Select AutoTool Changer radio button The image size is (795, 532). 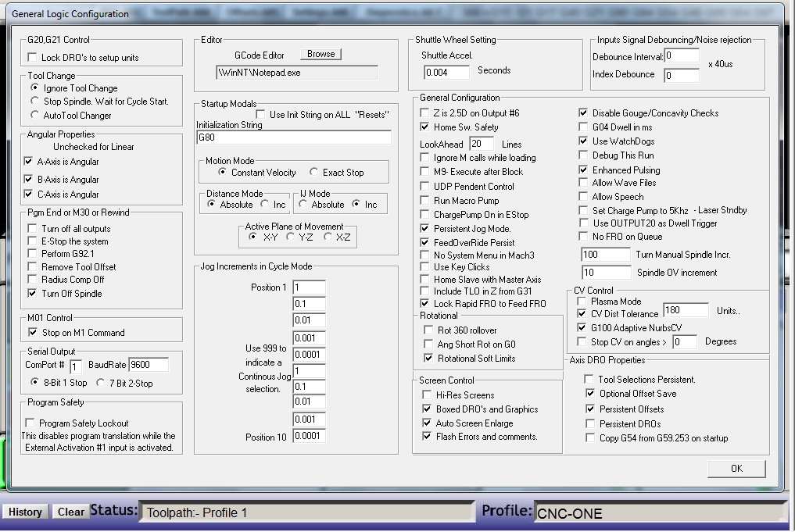(x=35, y=115)
